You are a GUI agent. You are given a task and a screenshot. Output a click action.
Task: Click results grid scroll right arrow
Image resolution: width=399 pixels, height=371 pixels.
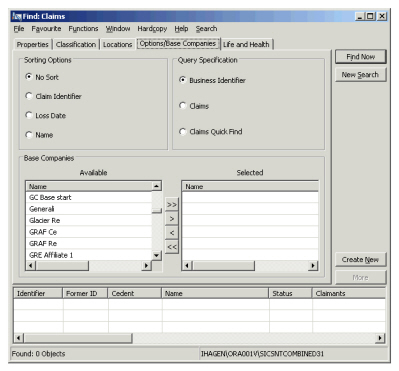(x=380, y=338)
